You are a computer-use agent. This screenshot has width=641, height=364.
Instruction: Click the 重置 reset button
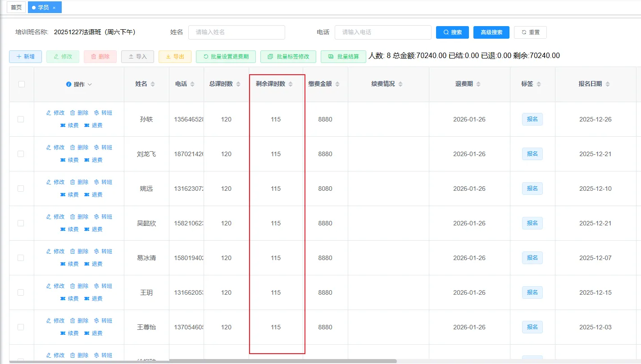pos(530,32)
